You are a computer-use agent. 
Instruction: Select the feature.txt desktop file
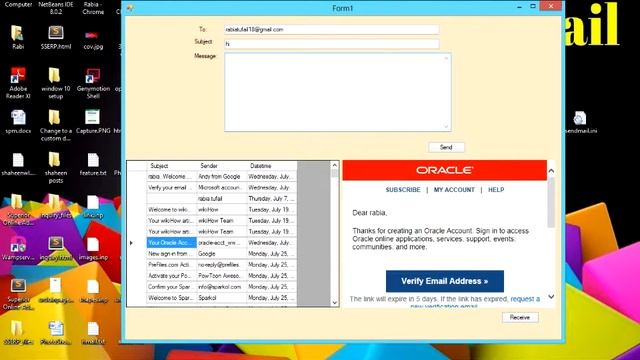point(93,164)
